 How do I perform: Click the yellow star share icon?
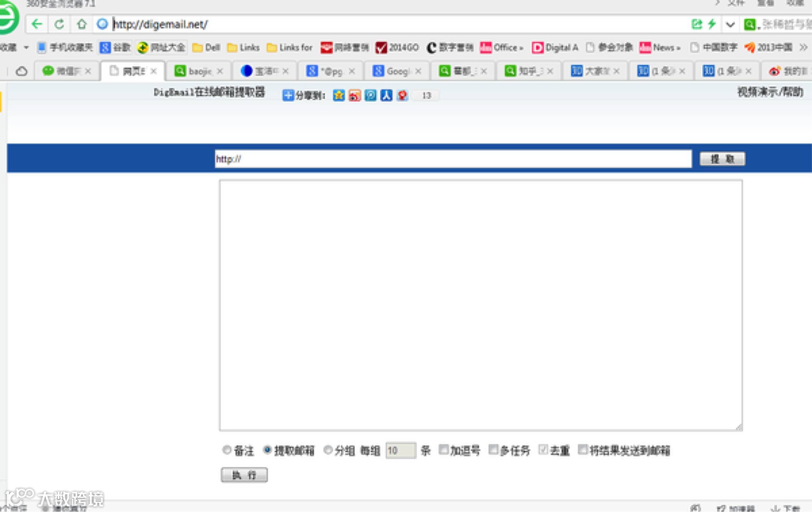point(339,95)
